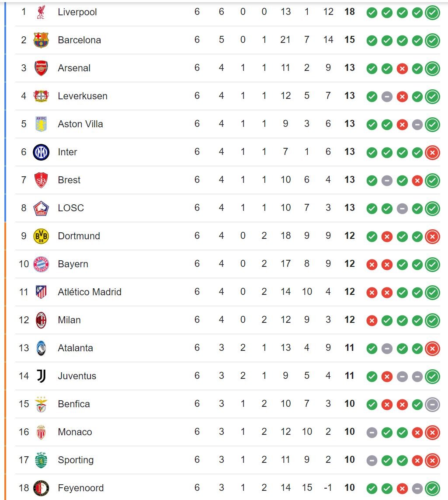The image size is (448, 500).
Task: Click the LOSC row rank number 8
Action: pyautogui.click(x=24, y=208)
